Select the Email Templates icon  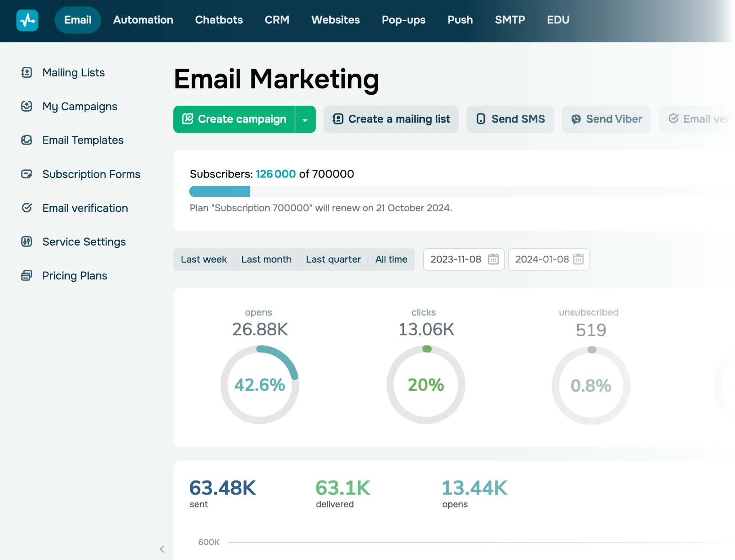(x=27, y=140)
